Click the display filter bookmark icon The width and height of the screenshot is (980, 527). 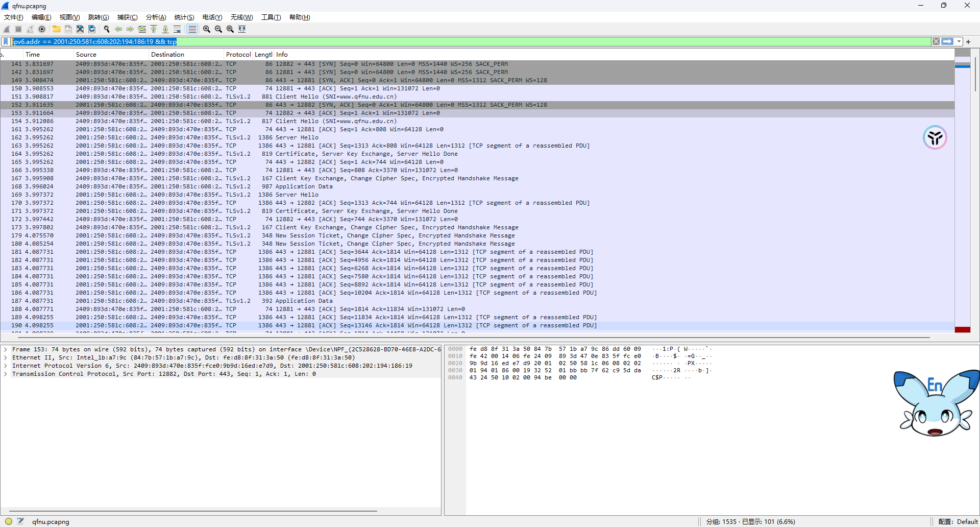coord(6,41)
